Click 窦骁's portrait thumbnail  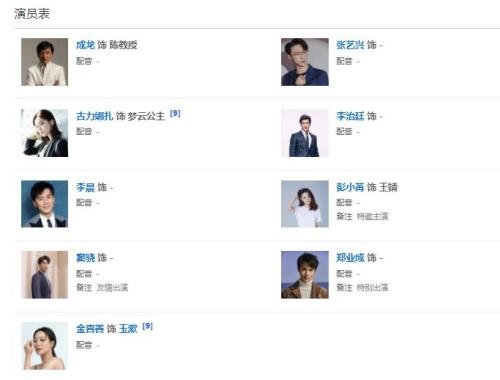coord(45,275)
